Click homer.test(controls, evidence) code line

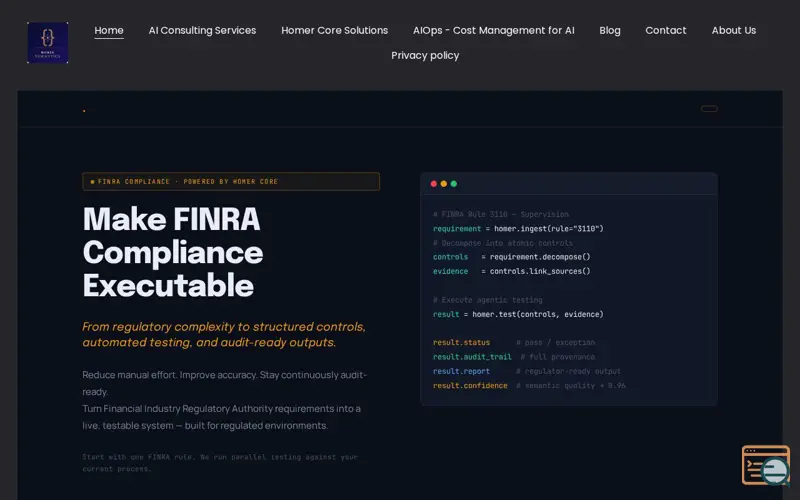[518, 314]
